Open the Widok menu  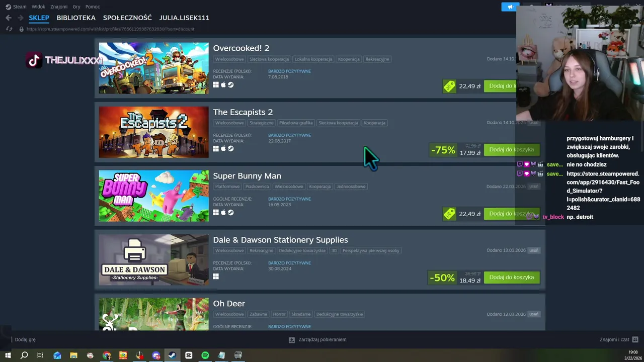(x=38, y=7)
